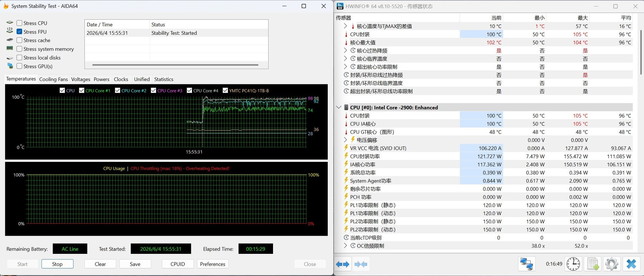This screenshot has height=276, width=644.
Task: Enable the Stress CPU checkbox
Action: coord(19,23)
